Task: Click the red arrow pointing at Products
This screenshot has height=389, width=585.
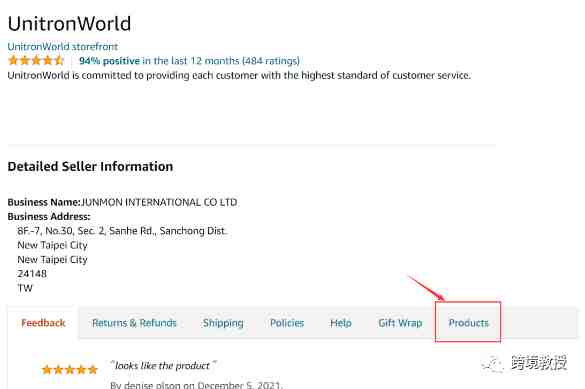Action: tap(426, 288)
